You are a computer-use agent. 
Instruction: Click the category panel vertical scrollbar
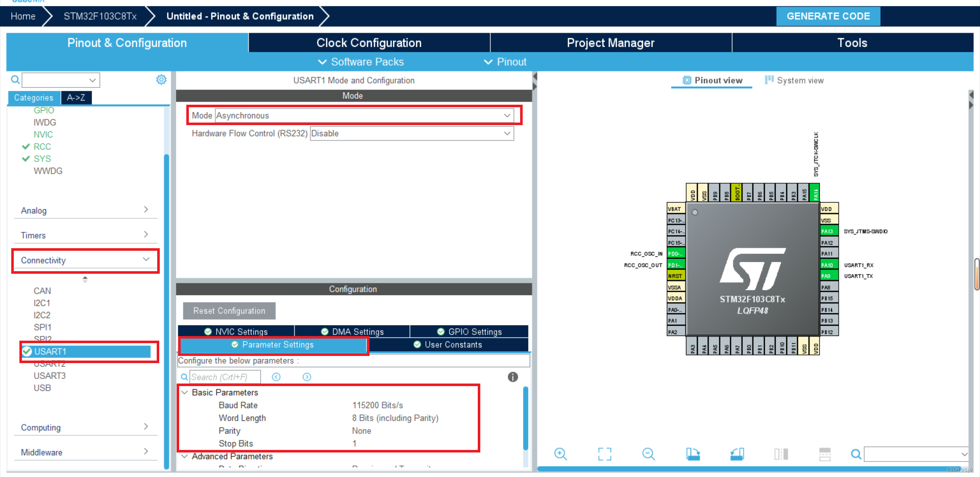pyautogui.click(x=166, y=312)
